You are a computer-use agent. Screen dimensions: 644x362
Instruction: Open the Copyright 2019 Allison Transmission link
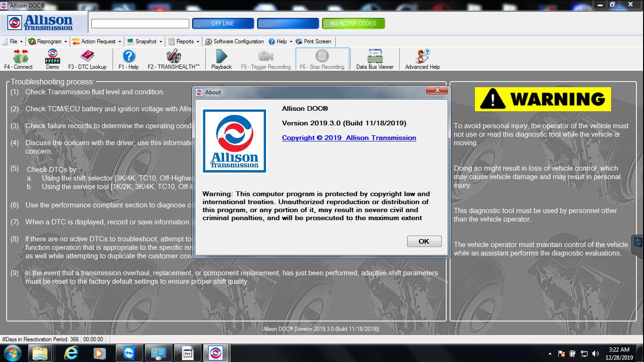pos(349,138)
